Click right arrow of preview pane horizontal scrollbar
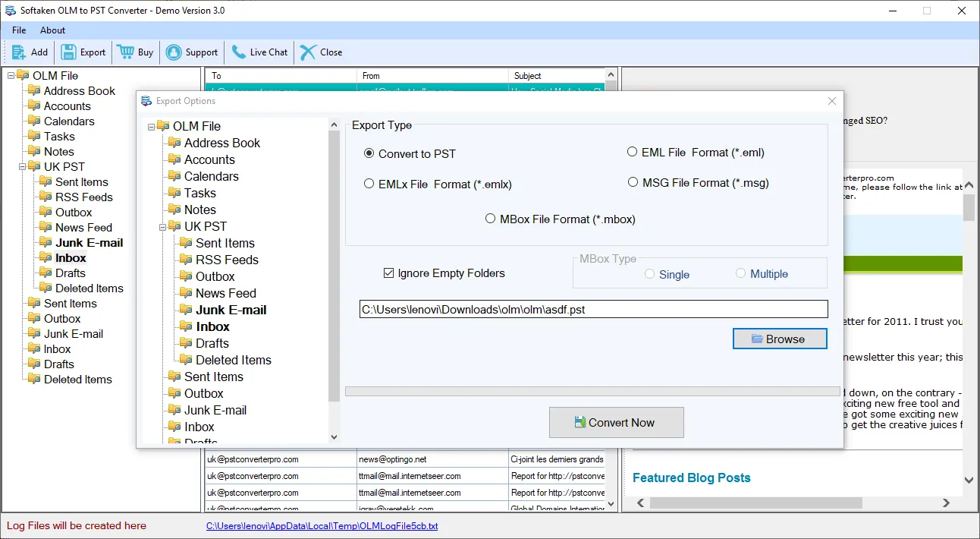Image resolution: width=980 pixels, height=539 pixels. tap(946, 503)
